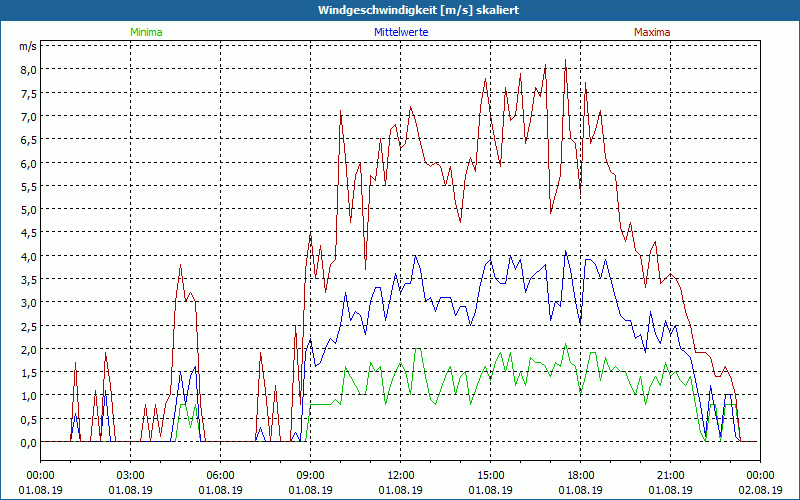Click the 7,5 y-axis value
800x500 pixels.
click(28, 93)
